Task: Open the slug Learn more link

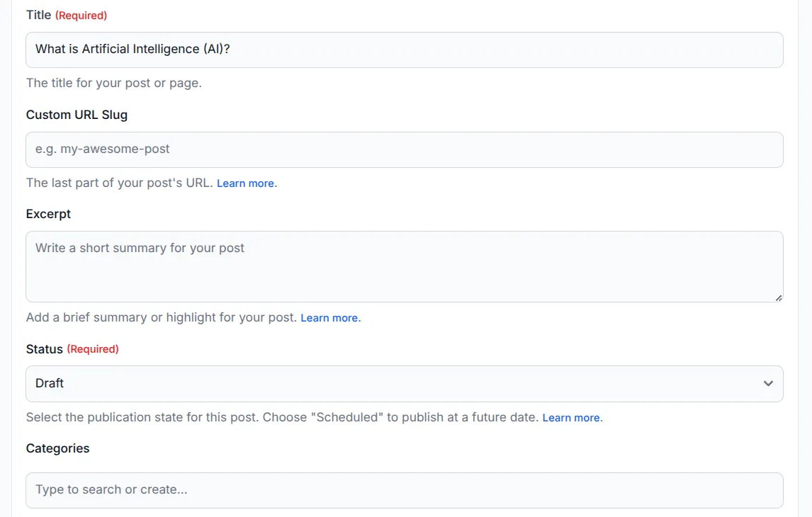Action: (x=246, y=183)
